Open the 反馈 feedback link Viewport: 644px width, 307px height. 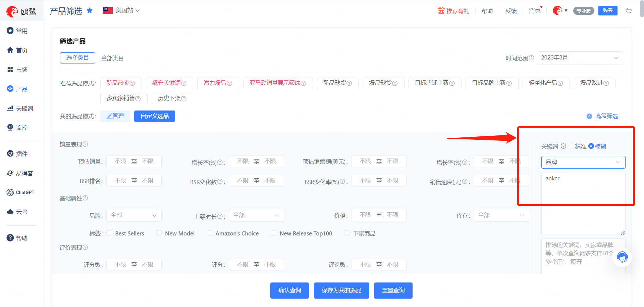click(511, 11)
